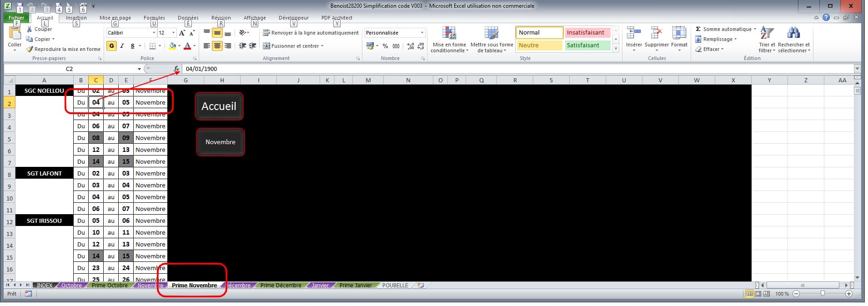Image resolution: width=868 pixels, height=306 pixels.
Task: Click the Supprimer cells icon
Action: click(x=657, y=33)
